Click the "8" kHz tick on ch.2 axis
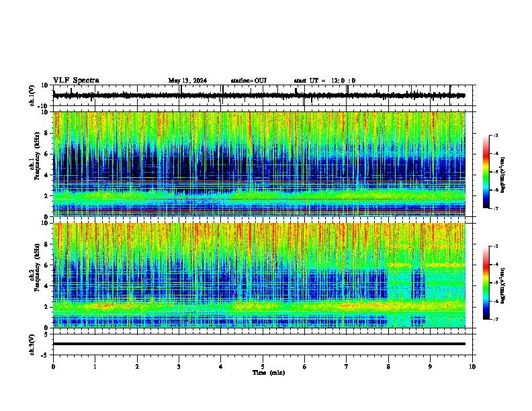Screen dimensions: 532x411 pos(46,244)
